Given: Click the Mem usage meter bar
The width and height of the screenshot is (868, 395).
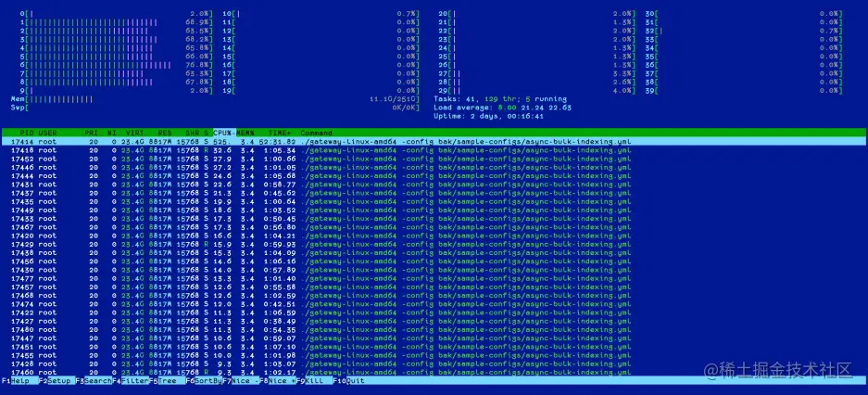Looking at the screenshot, I should (x=215, y=99).
